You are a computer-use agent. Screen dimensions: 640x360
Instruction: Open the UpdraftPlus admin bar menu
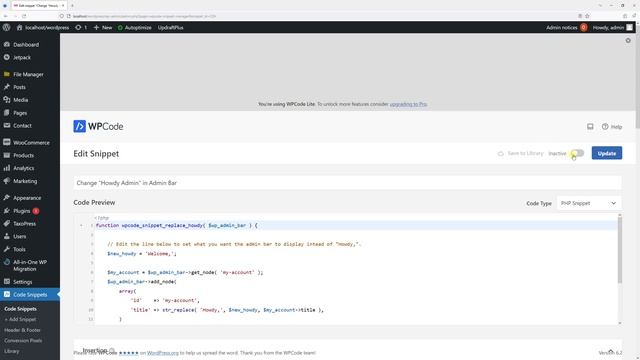point(171,27)
